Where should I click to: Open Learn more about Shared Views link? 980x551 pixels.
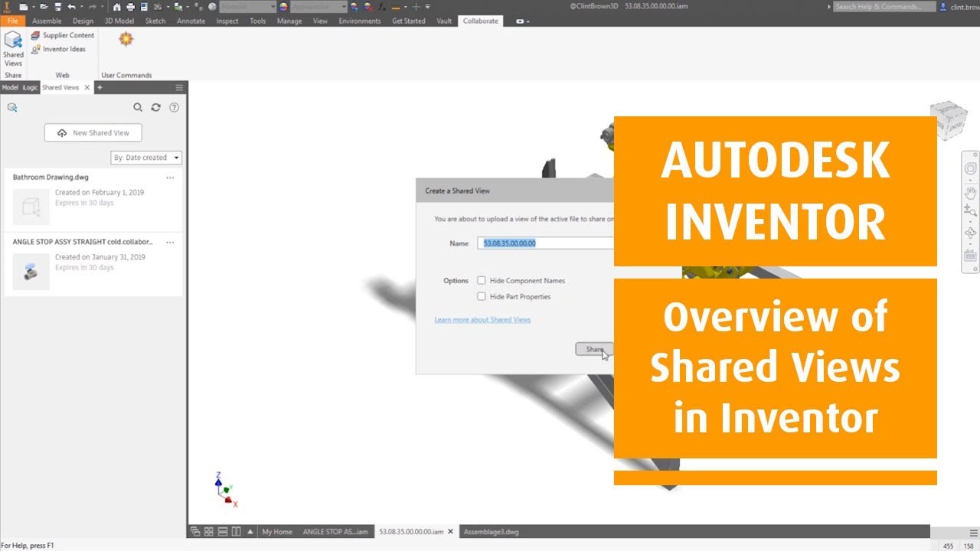(x=482, y=319)
